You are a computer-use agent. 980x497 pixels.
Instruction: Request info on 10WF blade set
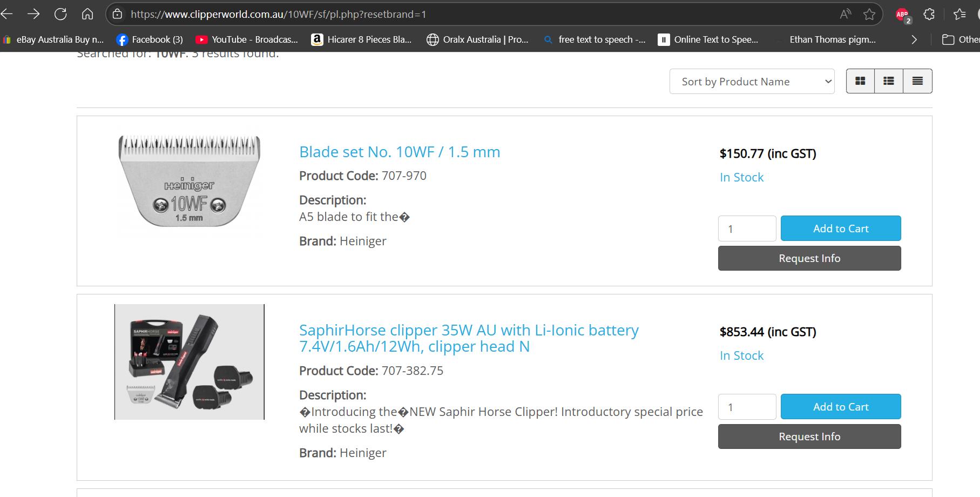809,258
